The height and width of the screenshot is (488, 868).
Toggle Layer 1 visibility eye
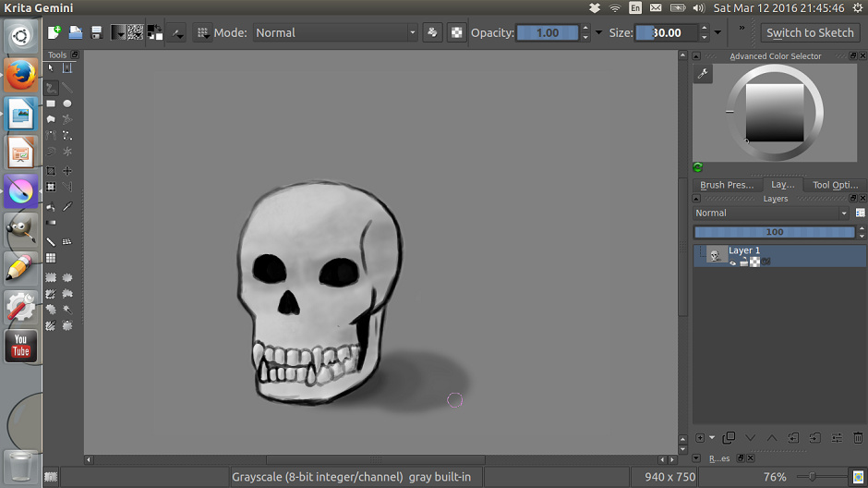click(x=733, y=262)
